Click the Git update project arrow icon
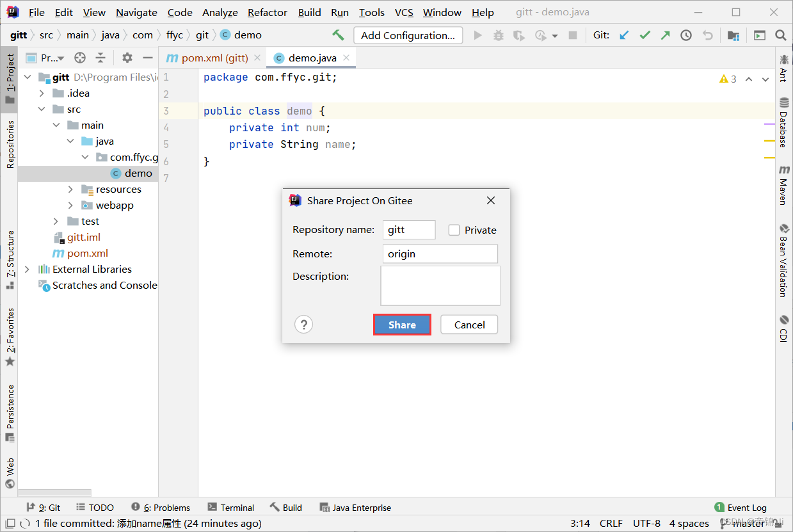The height and width of the screenshot is (532, 793). 624,35
